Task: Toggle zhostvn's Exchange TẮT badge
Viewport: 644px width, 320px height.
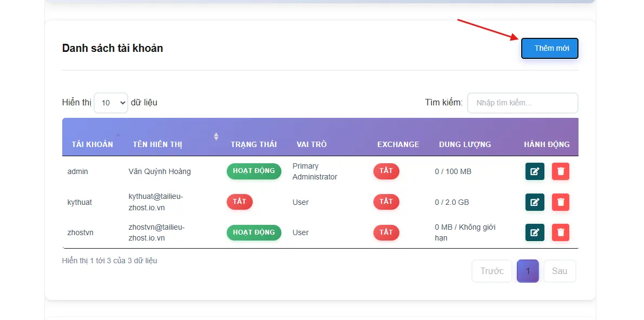Action: pos(386,232)
